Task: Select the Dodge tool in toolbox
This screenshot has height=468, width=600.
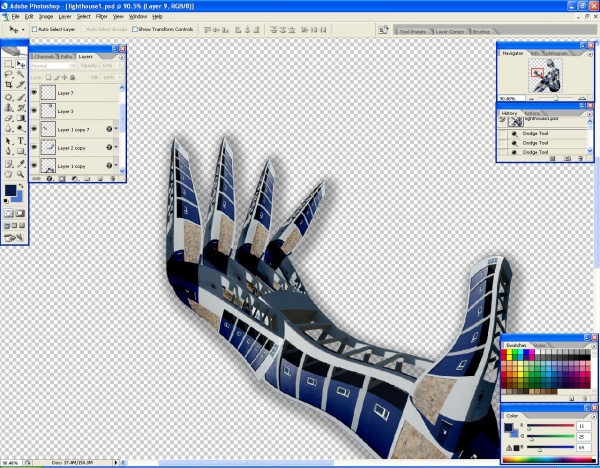Action: 21,129
